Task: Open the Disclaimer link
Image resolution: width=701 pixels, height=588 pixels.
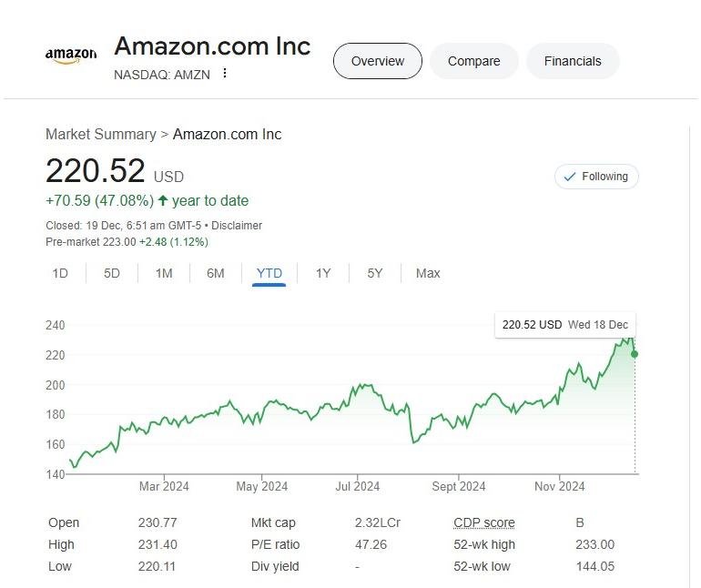Action: click(237, 226)
